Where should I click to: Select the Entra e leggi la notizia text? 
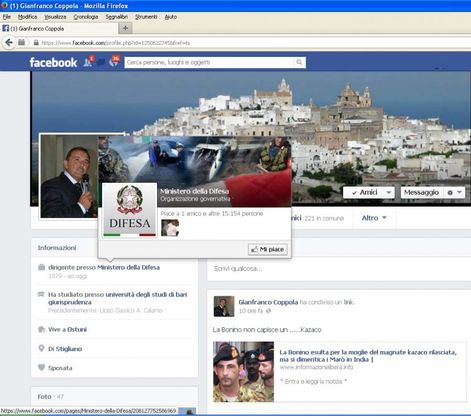313,381
